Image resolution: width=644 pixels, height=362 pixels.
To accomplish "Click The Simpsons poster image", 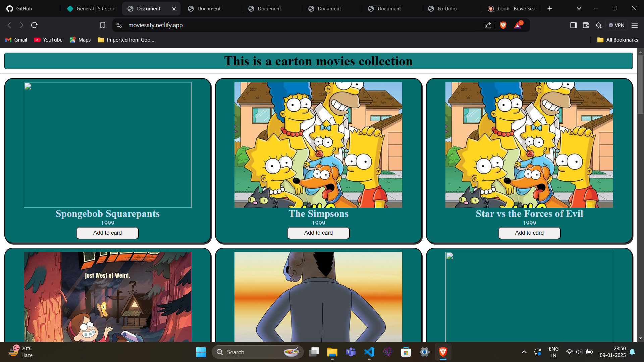I will point(318,145).
